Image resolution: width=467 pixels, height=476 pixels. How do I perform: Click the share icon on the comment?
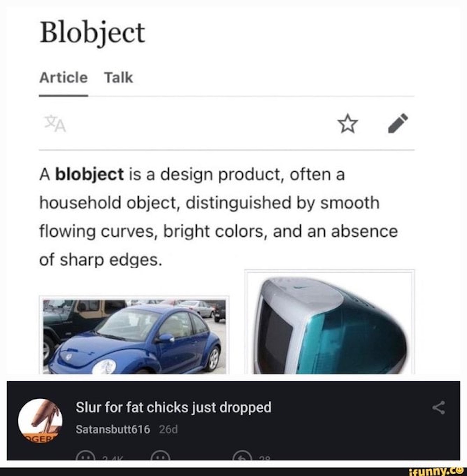pos(438,408)
